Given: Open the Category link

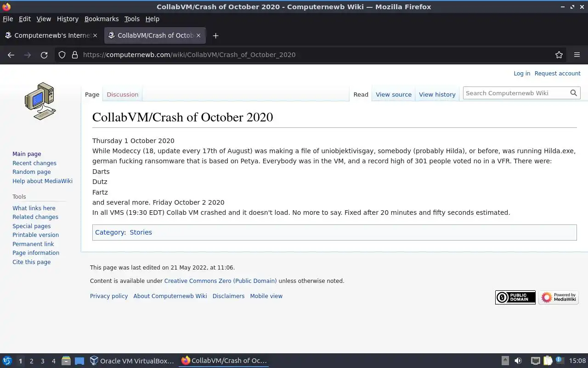Looking at the screenshot, I should click(x=110, y=232).
